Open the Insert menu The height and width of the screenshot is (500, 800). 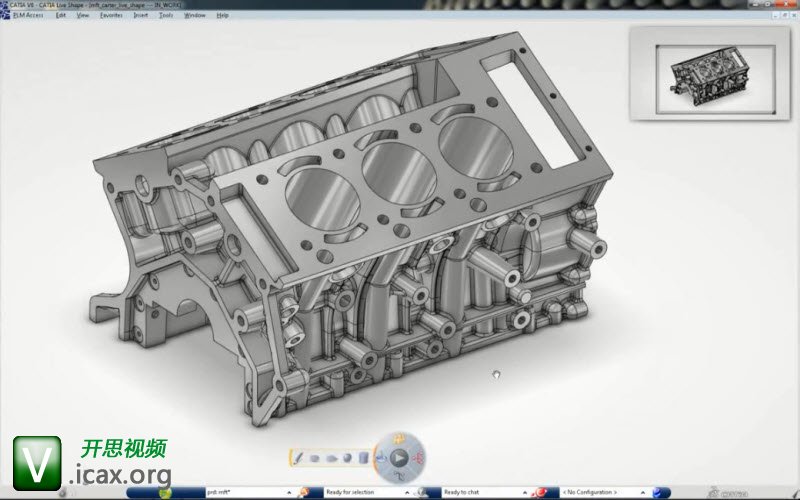pyautogui.click(x=139, y=15)
